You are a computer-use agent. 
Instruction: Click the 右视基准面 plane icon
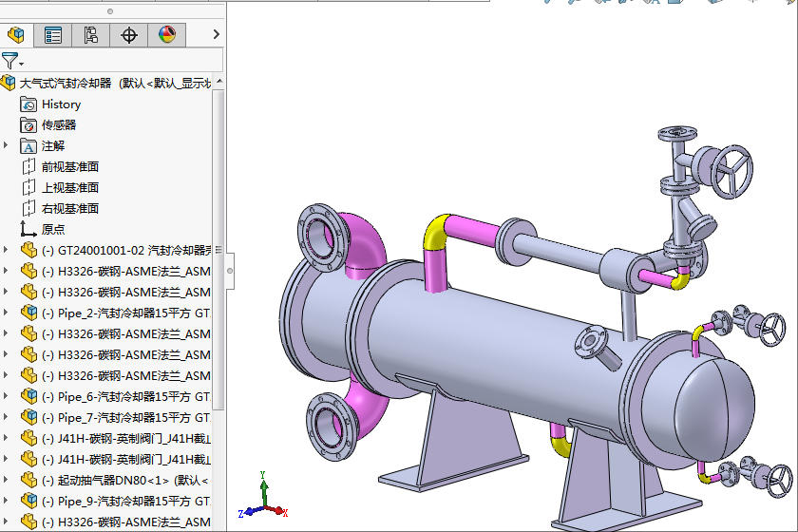pos(28,208)
